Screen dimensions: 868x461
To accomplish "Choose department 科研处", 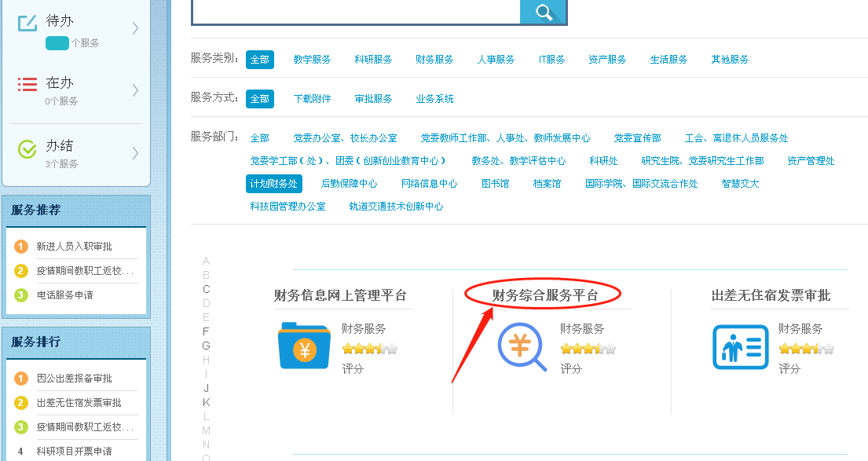I will coord(603,160).
